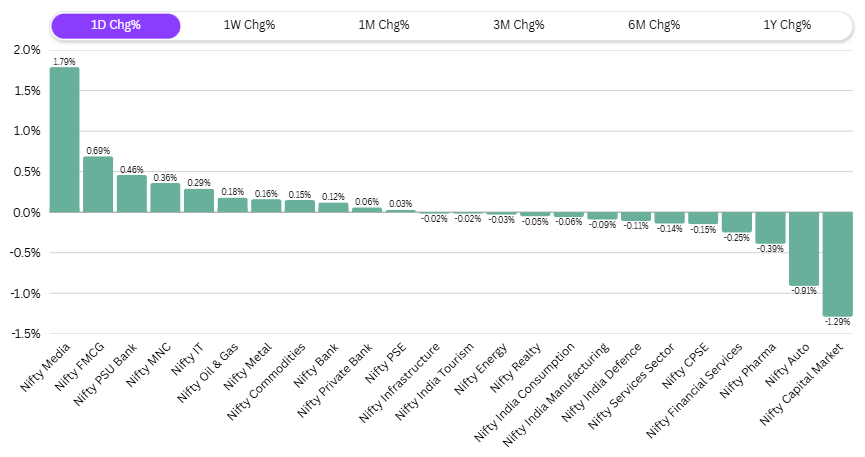Viewport: 865px width, 457px height.
Task: Switch to the 1W Chg% tab
Action: coord(249,26)
